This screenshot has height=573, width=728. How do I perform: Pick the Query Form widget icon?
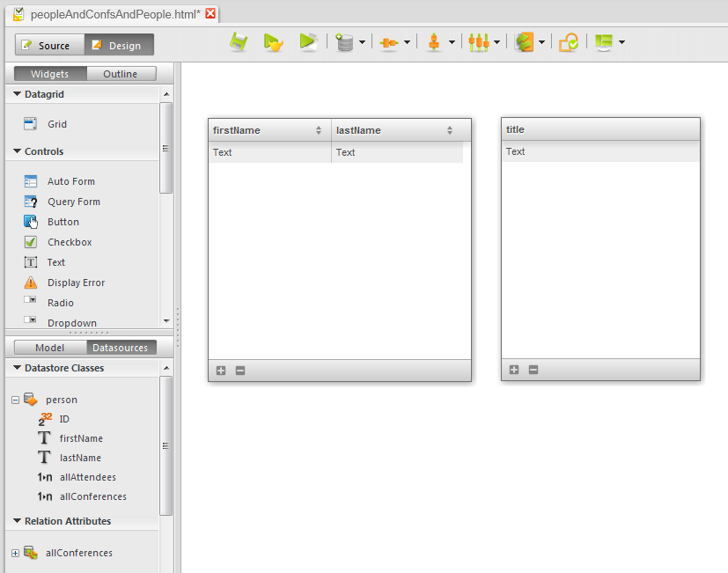pos(31,202)
